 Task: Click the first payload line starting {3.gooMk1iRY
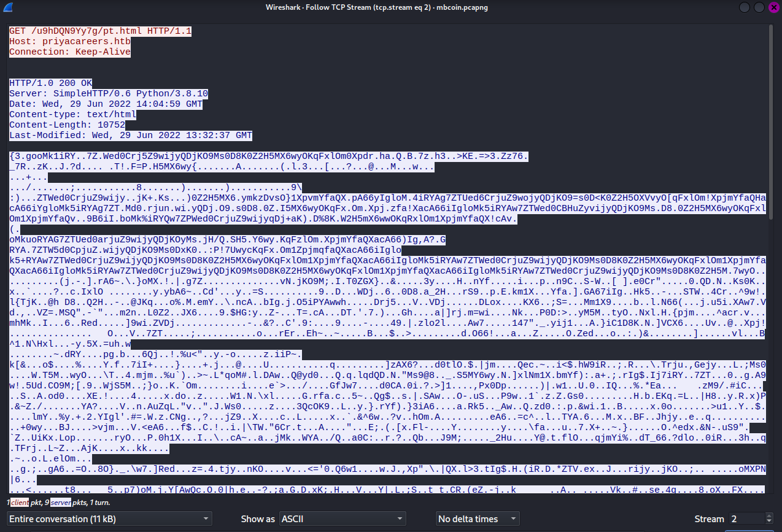(x=269, y=156)
